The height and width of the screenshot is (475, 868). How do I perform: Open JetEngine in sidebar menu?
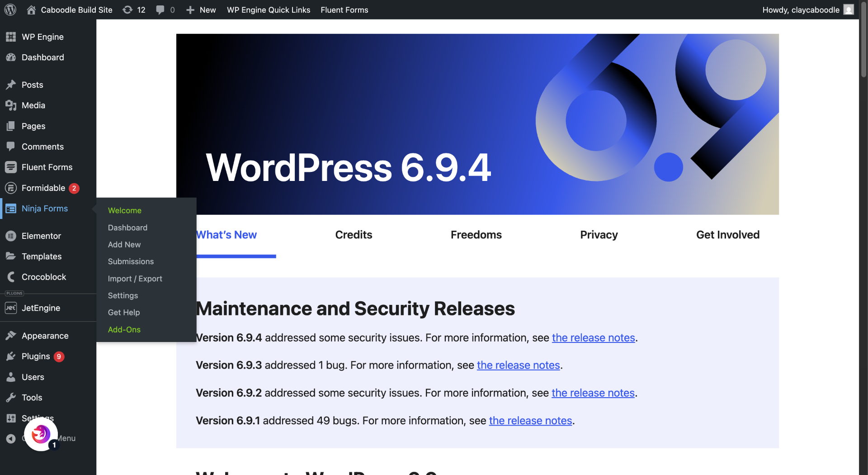coord(41,308)
